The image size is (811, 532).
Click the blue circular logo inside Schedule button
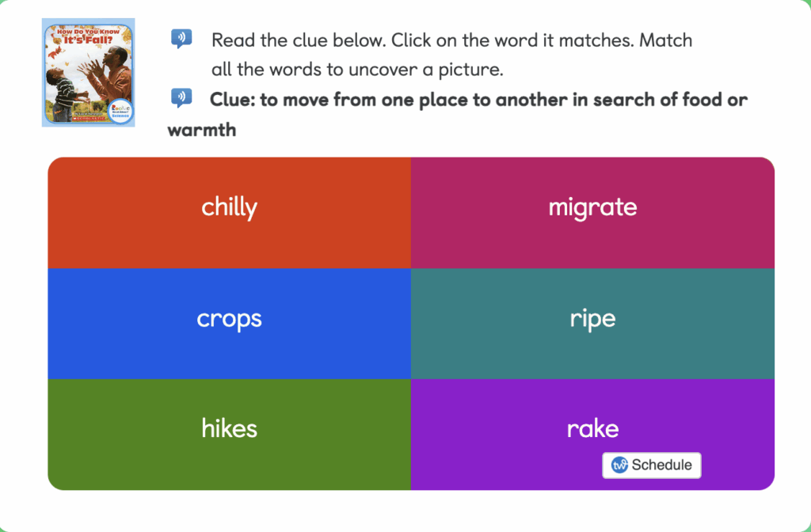619,465
